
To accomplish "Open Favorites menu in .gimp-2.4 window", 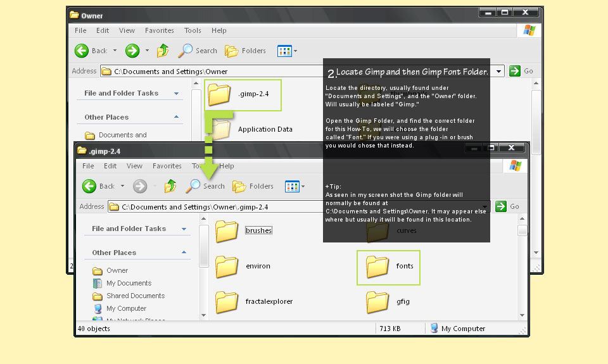I will pos(167,166).
